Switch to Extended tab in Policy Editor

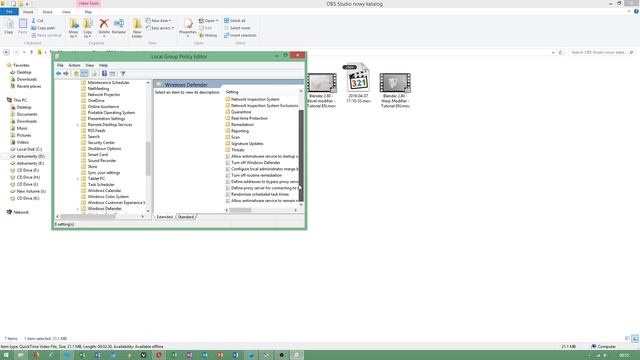point(165,217)
